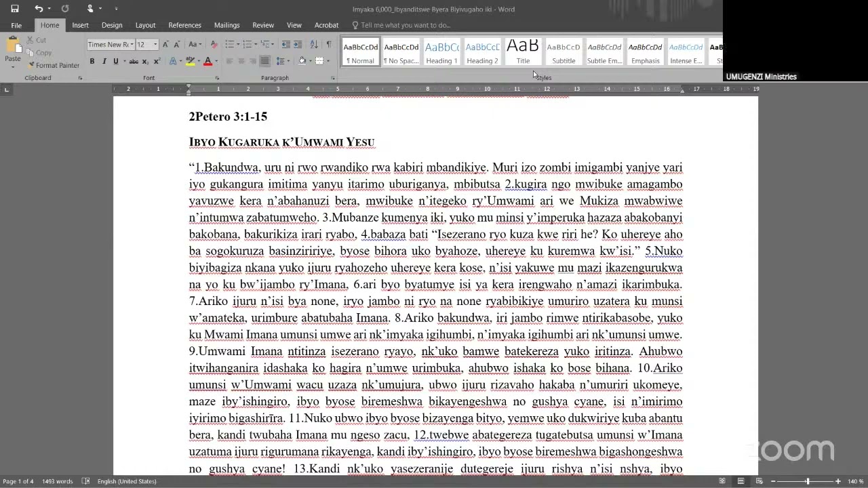Open Font dialog launcher

point(217,79)
